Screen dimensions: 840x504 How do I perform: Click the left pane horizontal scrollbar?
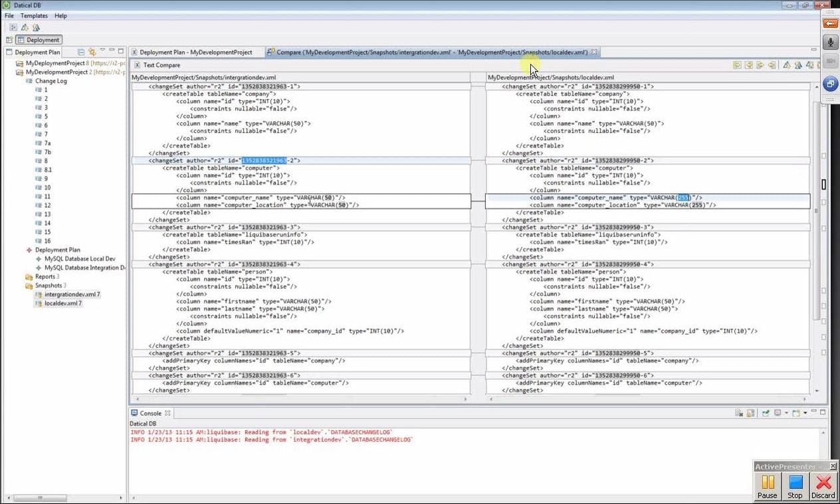[299, 399]
